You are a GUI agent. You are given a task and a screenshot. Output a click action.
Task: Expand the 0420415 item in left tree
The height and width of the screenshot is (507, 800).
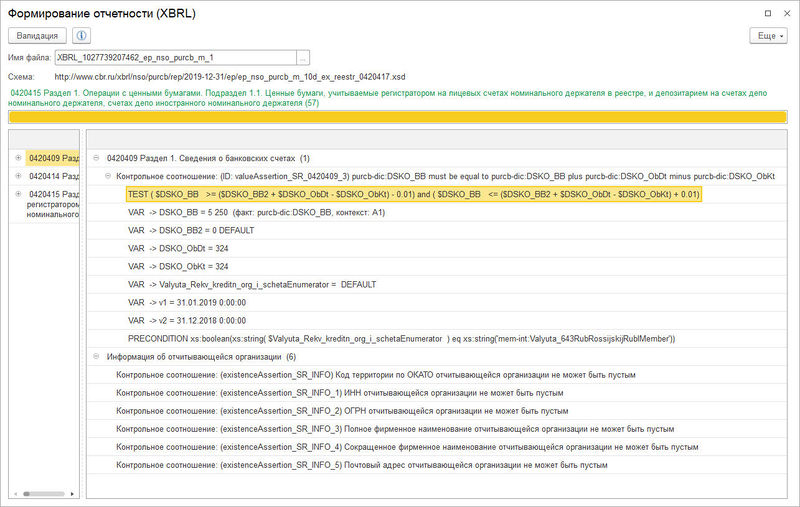point(18,194)
